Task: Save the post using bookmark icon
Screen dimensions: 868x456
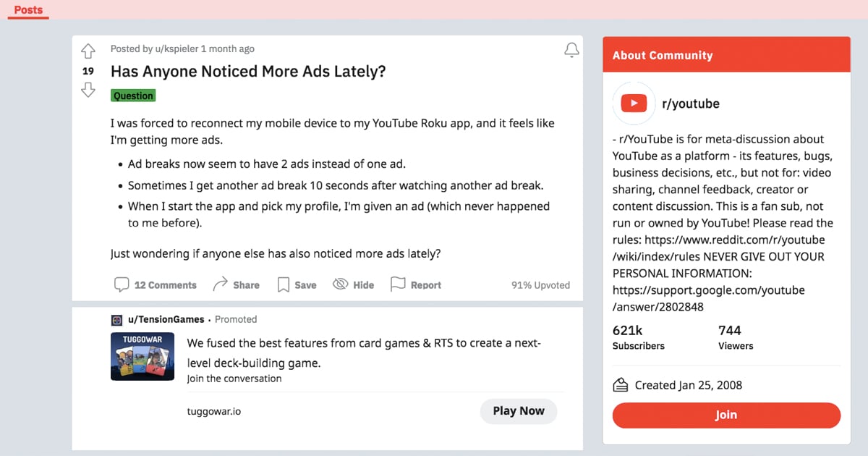Action: 284,284
